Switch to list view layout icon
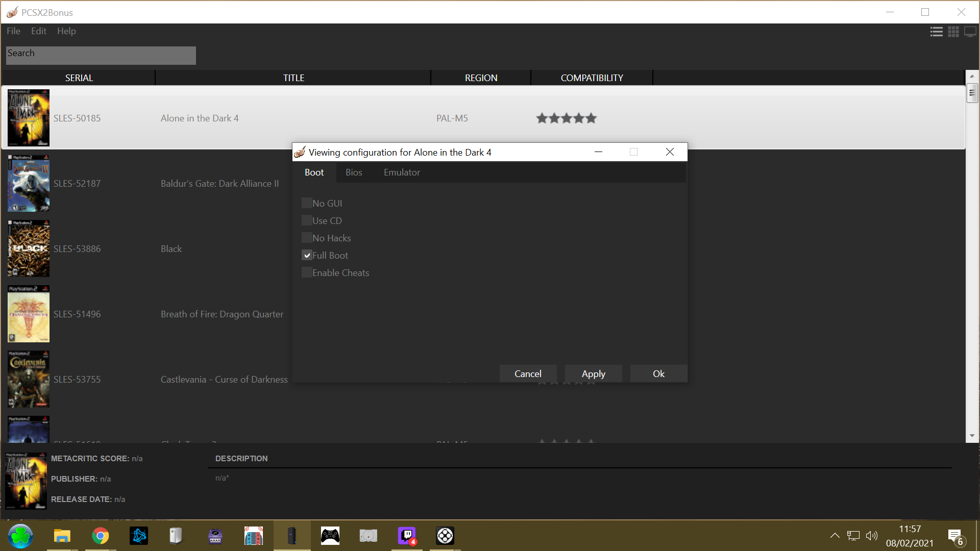The width and height of the screenshot is (980, 551). (x=936, y=32)
